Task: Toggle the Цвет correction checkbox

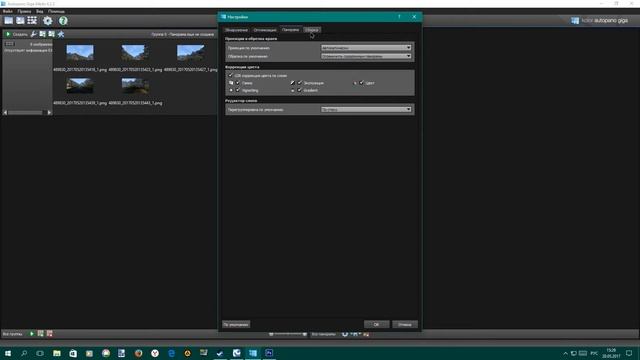Action: pyautogui.click(x=361, y=83)
